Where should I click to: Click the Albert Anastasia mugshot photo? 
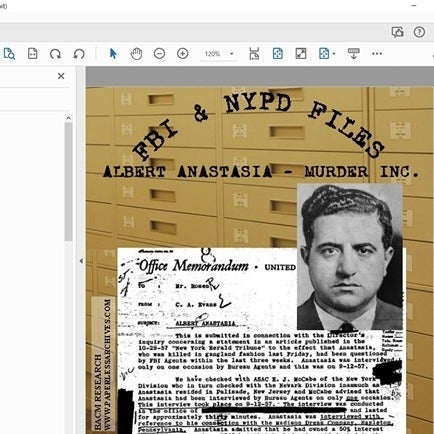click(350, 256)
